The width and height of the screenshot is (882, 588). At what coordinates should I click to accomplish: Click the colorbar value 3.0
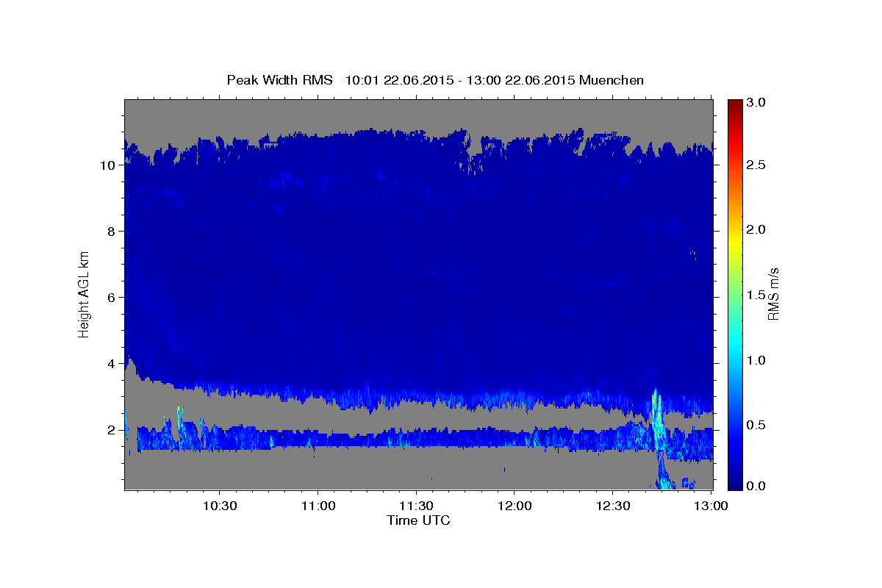[757, 102]
